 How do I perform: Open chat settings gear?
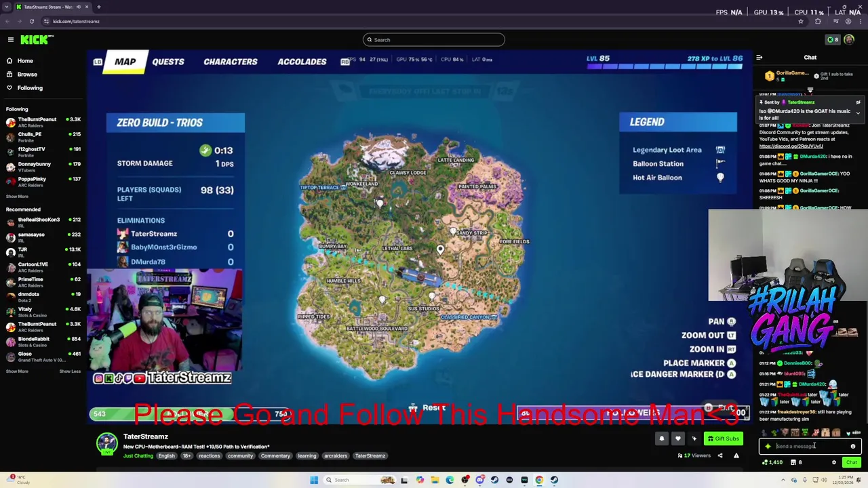[x=834, y=463]
